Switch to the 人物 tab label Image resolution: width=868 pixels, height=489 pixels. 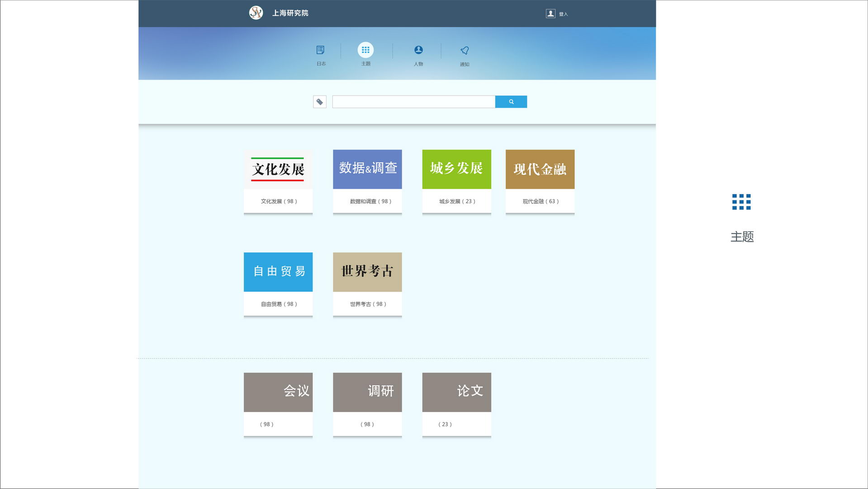point(418,64)
